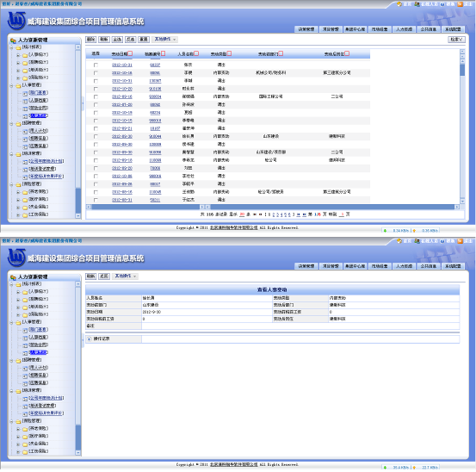The height and width of the screenshot is (472, 476).
Task: Collapse the 统计报表 tree node in list page sidebar
Action: tap(11, 47)
